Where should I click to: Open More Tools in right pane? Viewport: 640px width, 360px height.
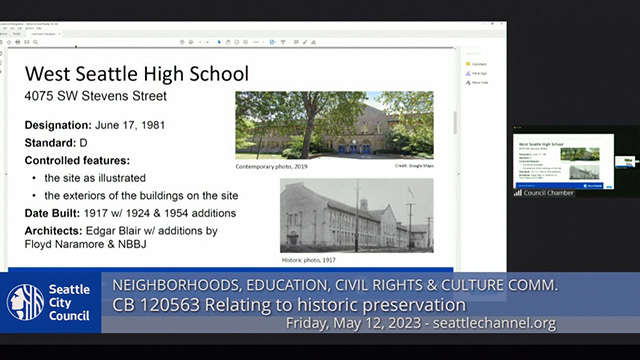click(x=477, y=82)
